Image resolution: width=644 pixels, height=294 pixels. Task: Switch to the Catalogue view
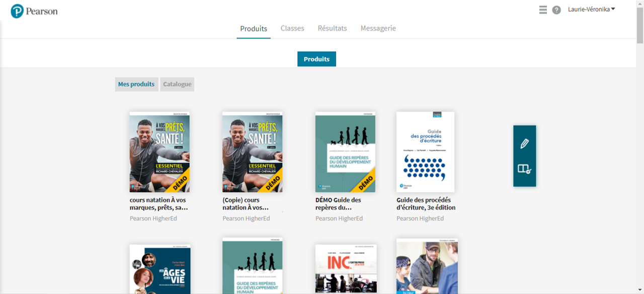pos(177,84)
